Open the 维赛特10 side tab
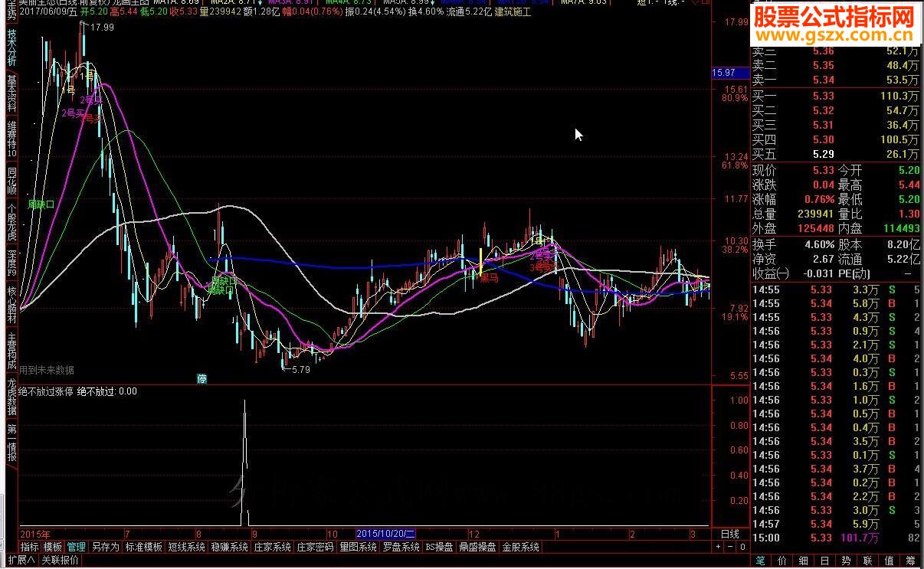924x569 pixels. click(11, 138)
